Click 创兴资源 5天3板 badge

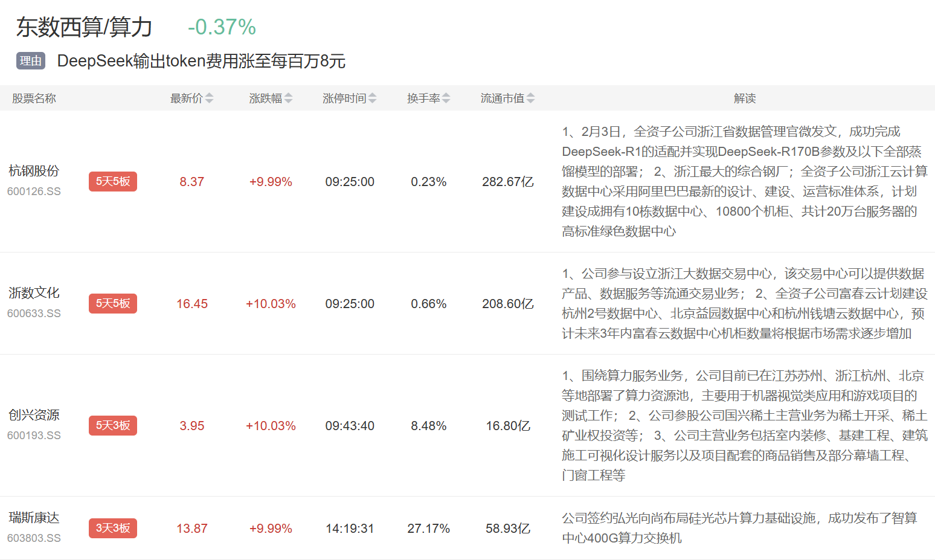pyautogui.click(x=113, y=425)
